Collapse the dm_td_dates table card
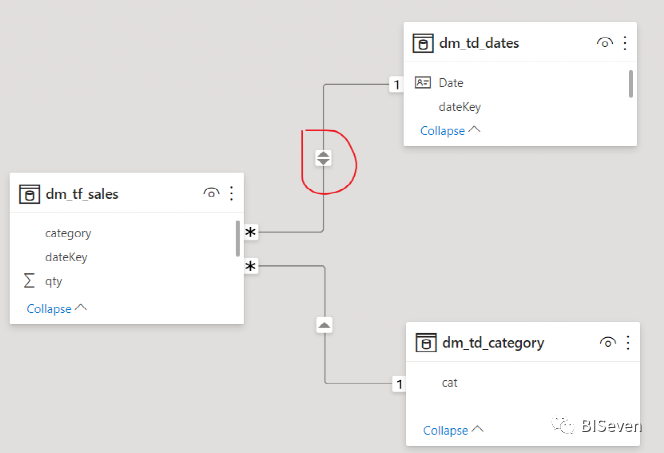Image resolution: width=664 pixels, height=453 pixels. [449, 131]
